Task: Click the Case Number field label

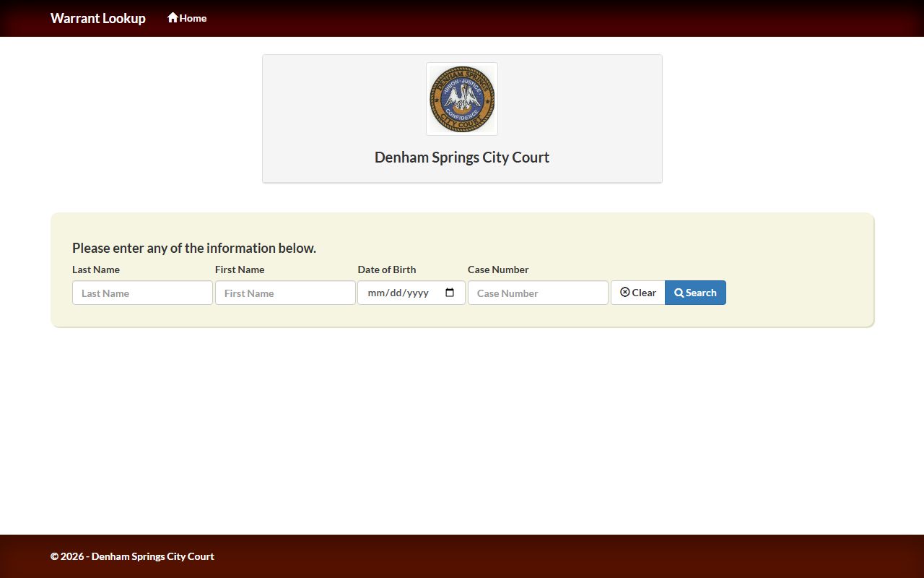Action: click(498, 269)
